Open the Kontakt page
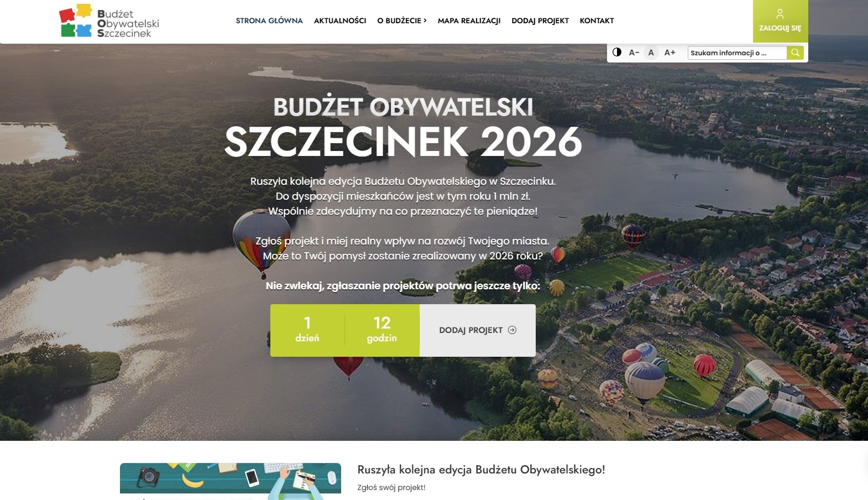868x500 pixels. coord(597,20)
